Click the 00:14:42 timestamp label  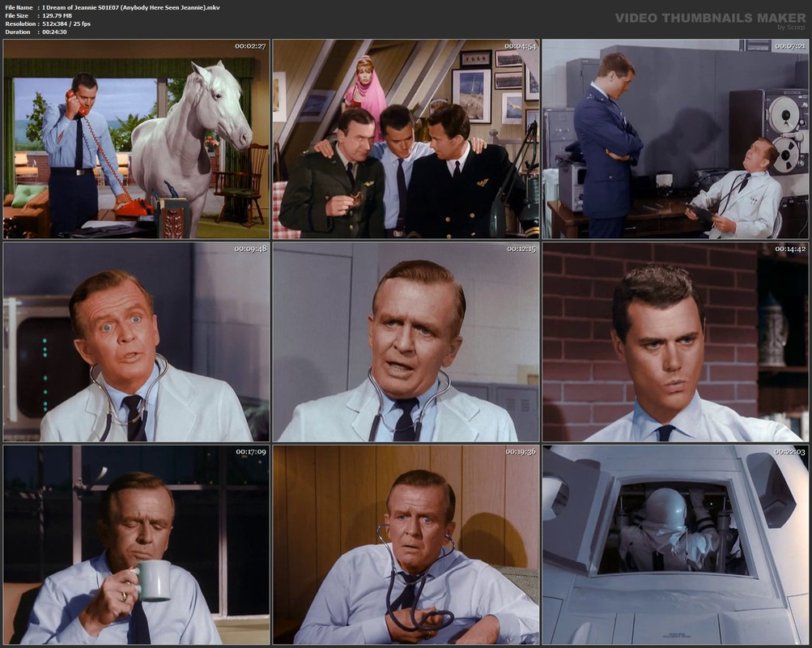789,249
